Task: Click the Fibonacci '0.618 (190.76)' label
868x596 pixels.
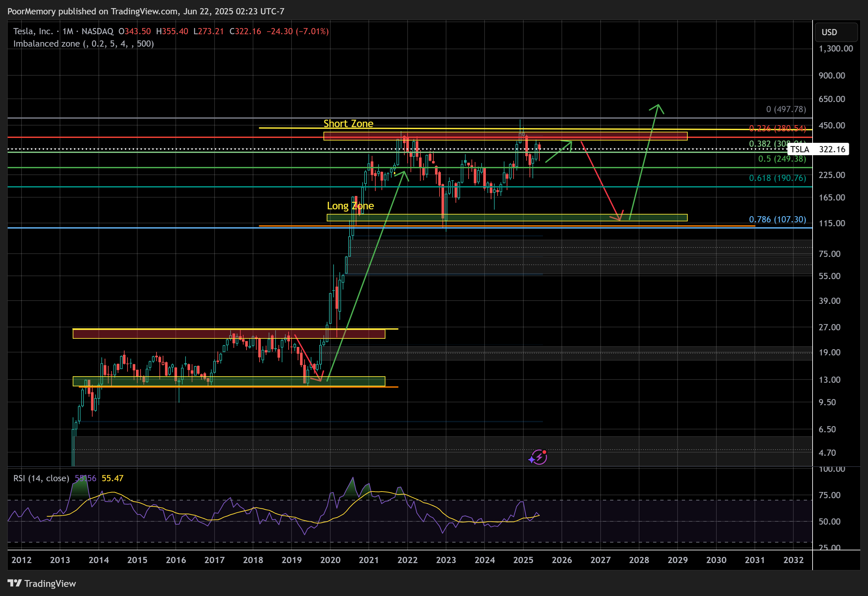Action: (x=777, y=178)
